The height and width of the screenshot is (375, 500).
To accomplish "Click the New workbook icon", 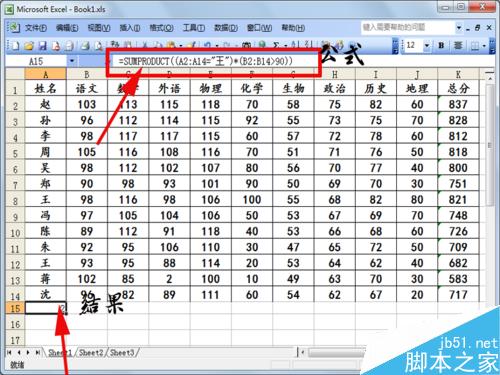I will (15, 46).
